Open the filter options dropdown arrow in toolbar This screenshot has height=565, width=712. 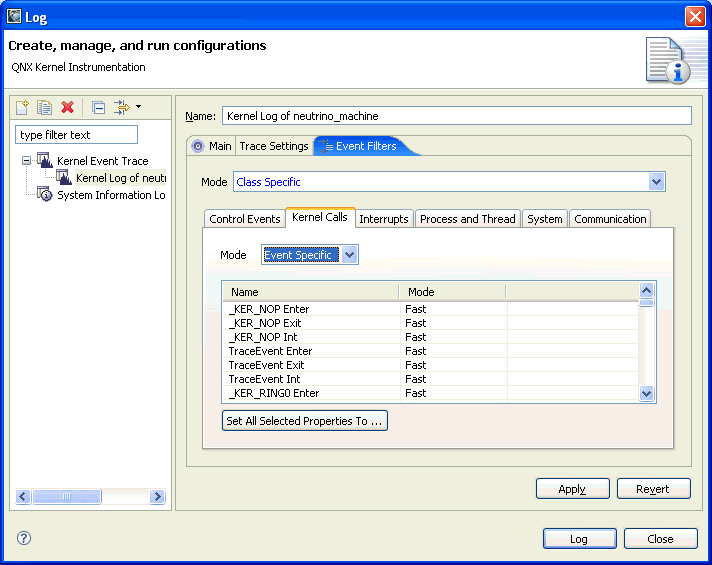coord(139,107)
